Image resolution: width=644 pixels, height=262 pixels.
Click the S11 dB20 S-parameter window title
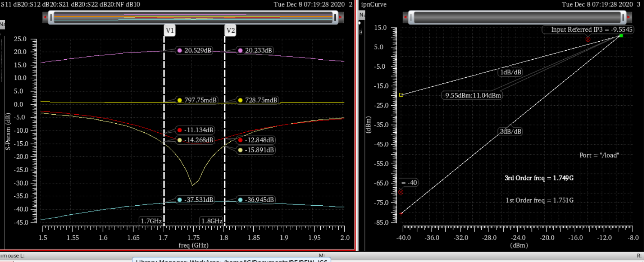pos(70,4)
